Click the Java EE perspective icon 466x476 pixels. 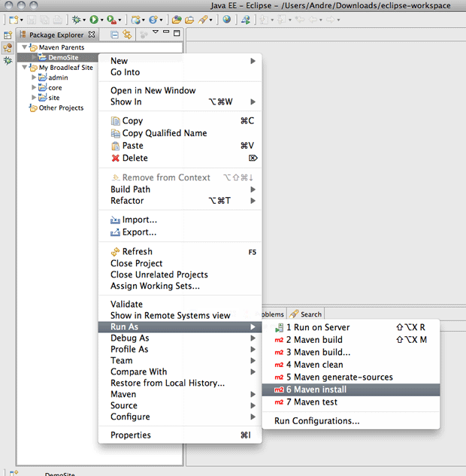[8, 47]
